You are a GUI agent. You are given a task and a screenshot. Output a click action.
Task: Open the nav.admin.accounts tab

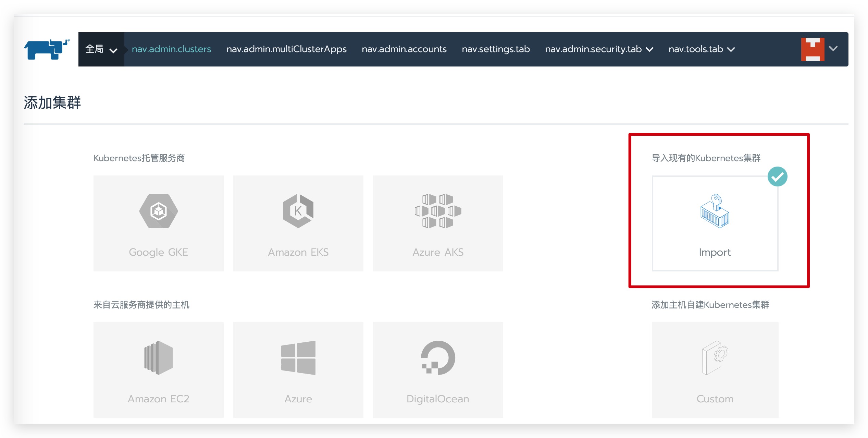tap(404, 49)
